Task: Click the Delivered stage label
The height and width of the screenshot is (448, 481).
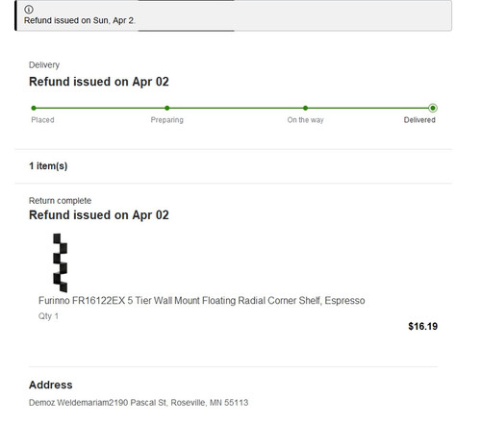Action: click(x=419, y=120)
